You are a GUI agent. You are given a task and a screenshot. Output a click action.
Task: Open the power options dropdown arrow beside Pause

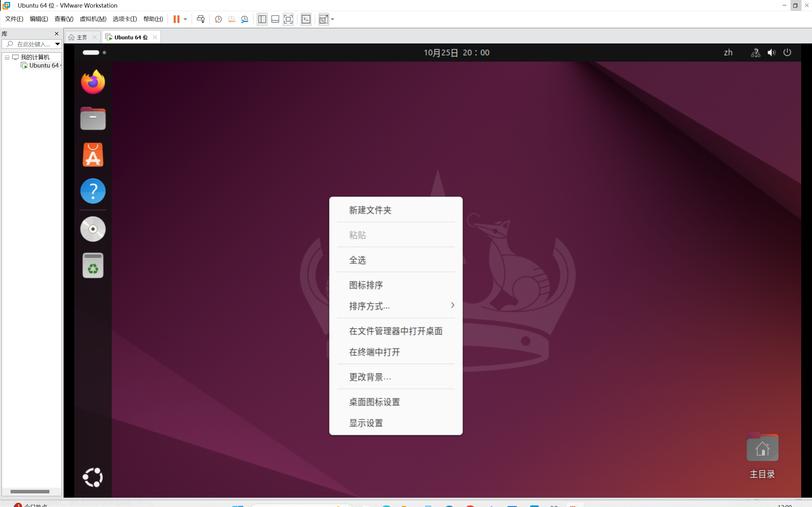pyautogui.click(x=185, y=19)
